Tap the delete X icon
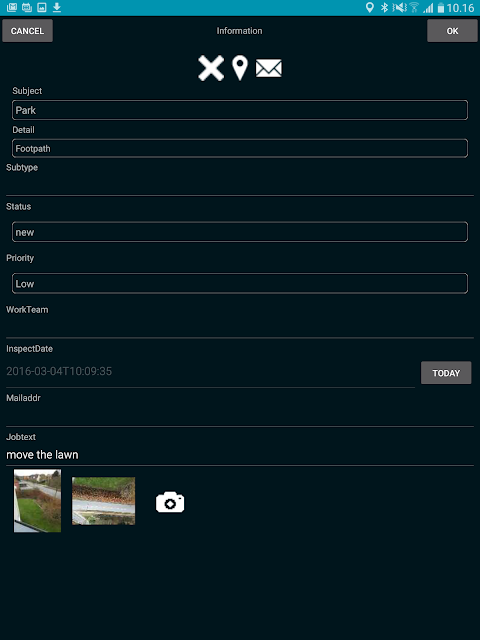Image resolution: width=480 pixels, height=640 pixels. [x=211, y=68]
